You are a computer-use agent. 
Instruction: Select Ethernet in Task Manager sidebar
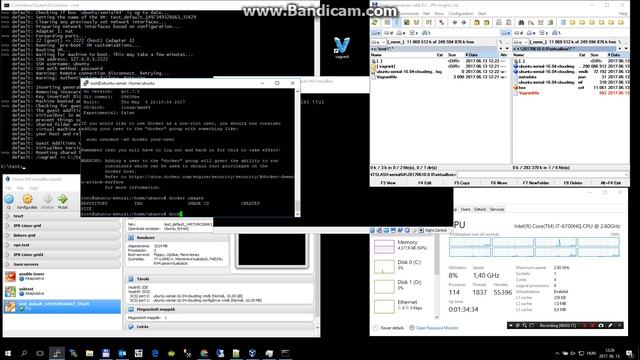click(403, 306)
